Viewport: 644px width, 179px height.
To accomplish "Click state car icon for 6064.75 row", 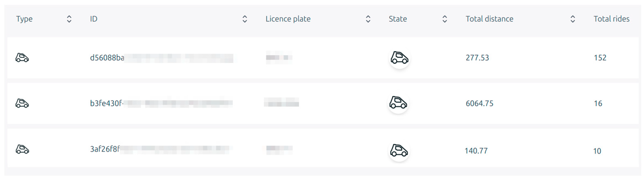I will click(x=398, y=103).
